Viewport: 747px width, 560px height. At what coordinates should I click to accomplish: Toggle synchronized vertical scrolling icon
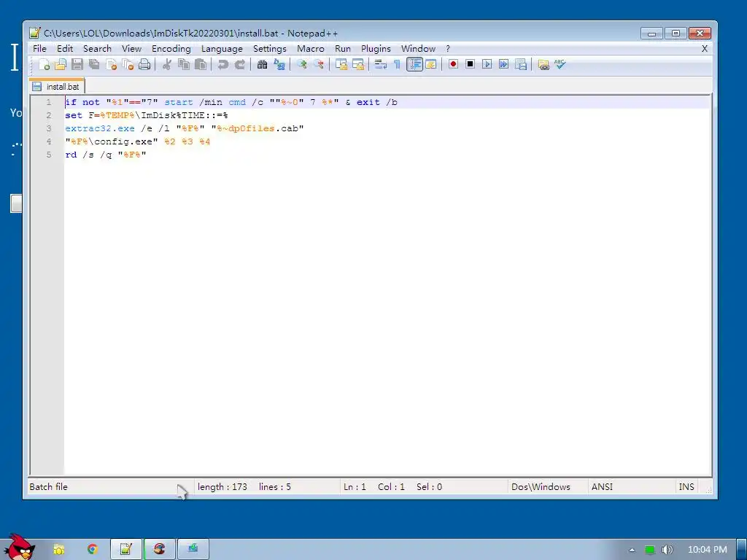click(341, 64)
